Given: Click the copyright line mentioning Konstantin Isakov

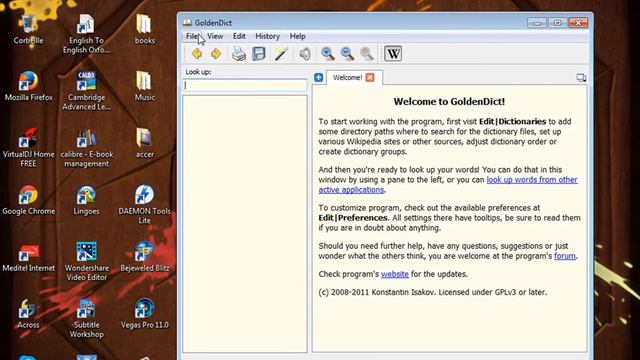Looking at the screenshot, I should 433,292.
